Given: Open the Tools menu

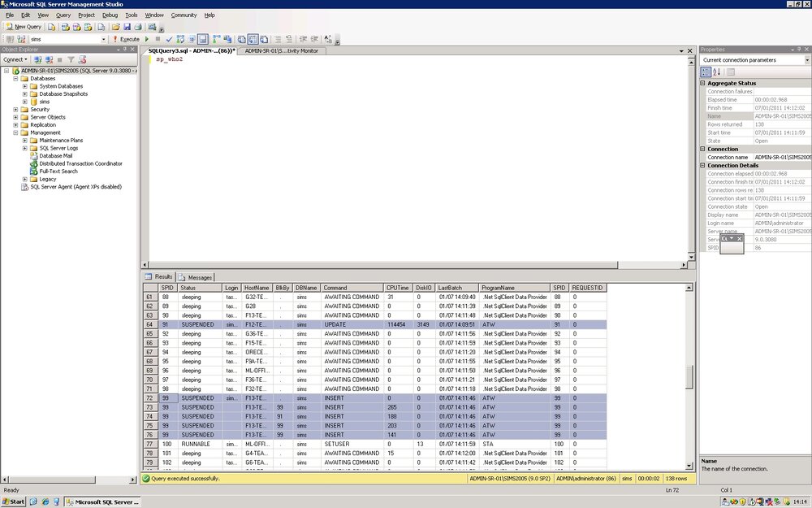Looking at the screenshot, I should pyautogui.click(x=131, y=15).
